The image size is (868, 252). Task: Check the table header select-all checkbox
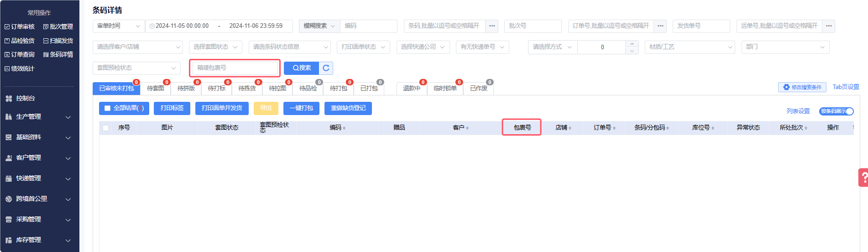click(106, 128)
